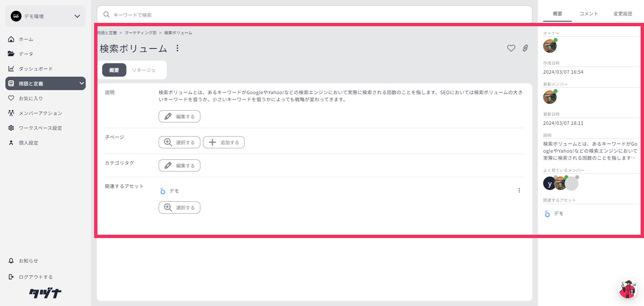Click the 検索ボリューム page title
The image size is (644, 306).
click(x=133, y=48)
